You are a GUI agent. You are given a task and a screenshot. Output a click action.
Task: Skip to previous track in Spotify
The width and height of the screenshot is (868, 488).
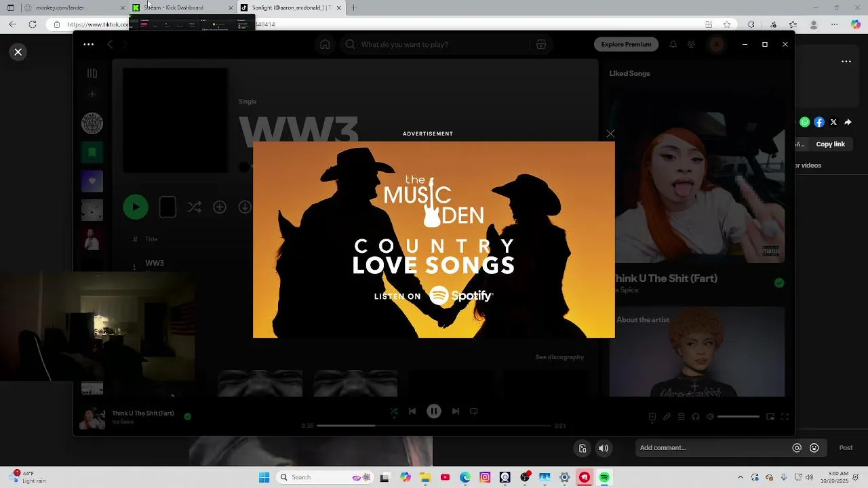[x=412, y=411]
